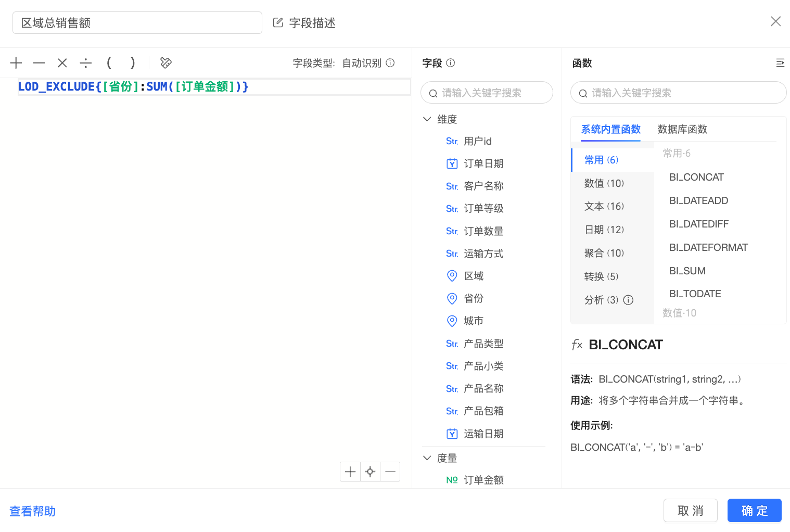
Task: Insert the plus operator
Action: (x=16, y=63)
